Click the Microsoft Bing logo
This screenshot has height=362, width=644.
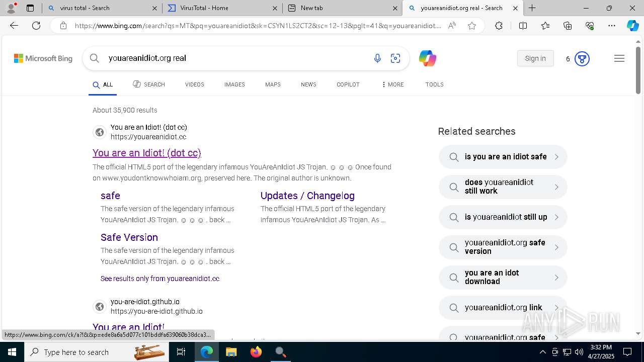(x=43, y=58)
